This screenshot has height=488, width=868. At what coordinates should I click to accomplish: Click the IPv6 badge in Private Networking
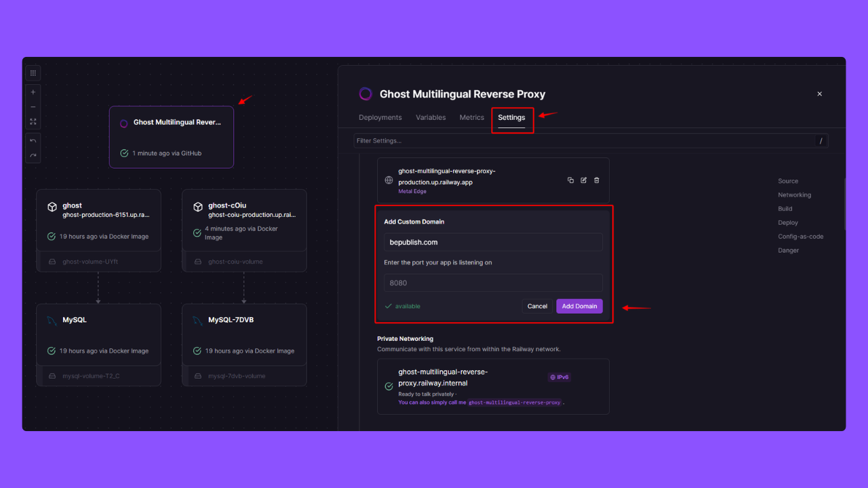tap(559, 377)
